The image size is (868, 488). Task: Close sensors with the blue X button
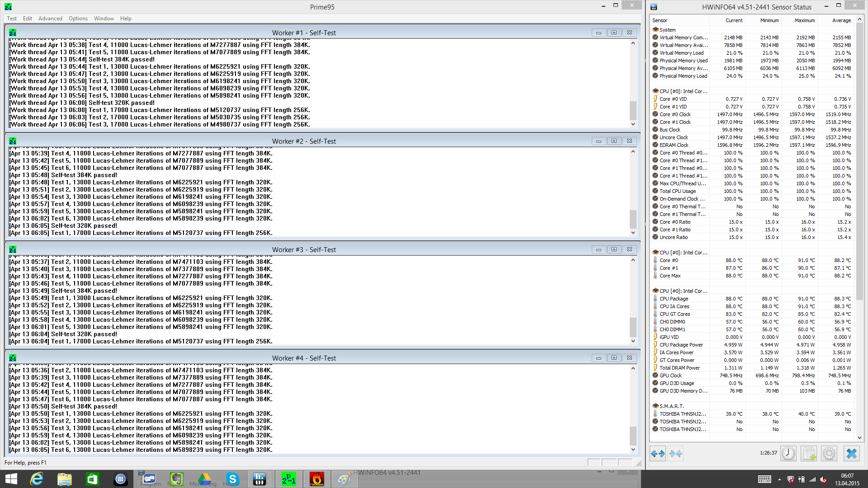851,453
